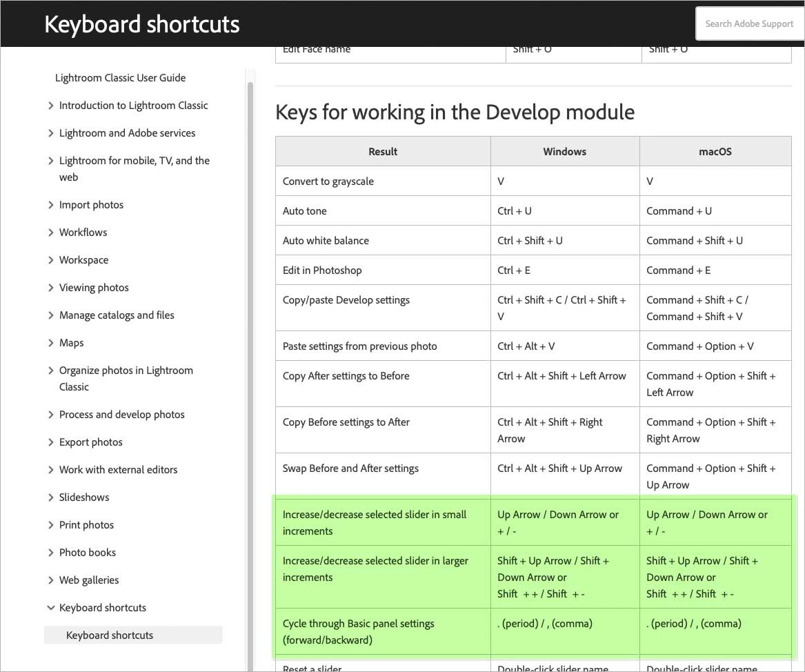The height and width of the screenshot is (672, 805).
Task: Click the Auto tone row label
Action: 304,211
